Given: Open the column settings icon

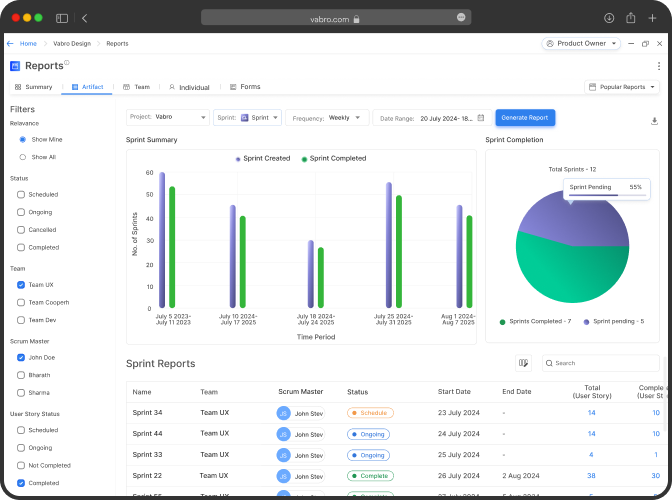Looking at the screenshot, I should click(x=523, y=363).
